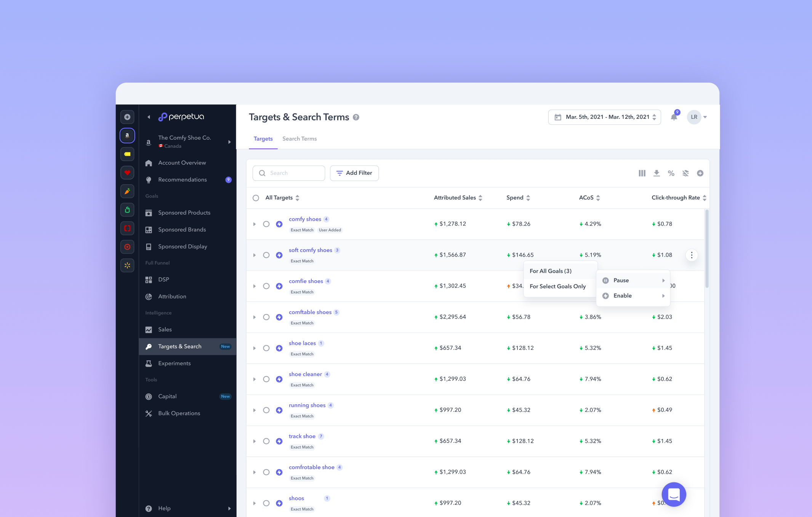The width and height of the screenshot is (812, 517).
Task: Expand the soft comfy shoes row arrow
Action: [254, 255]
